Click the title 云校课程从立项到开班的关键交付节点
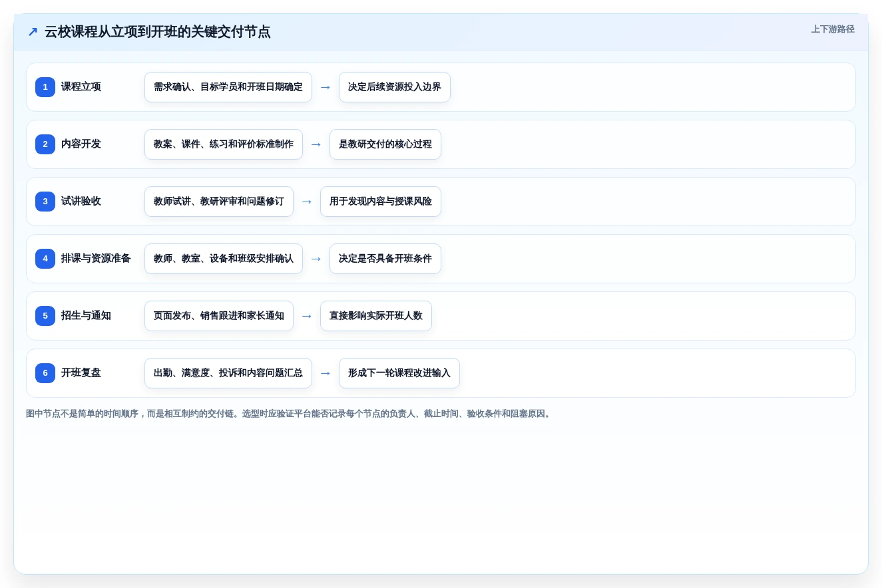This screenshot has height=588, width=882. pyautogui.click(x=157, y=32)
